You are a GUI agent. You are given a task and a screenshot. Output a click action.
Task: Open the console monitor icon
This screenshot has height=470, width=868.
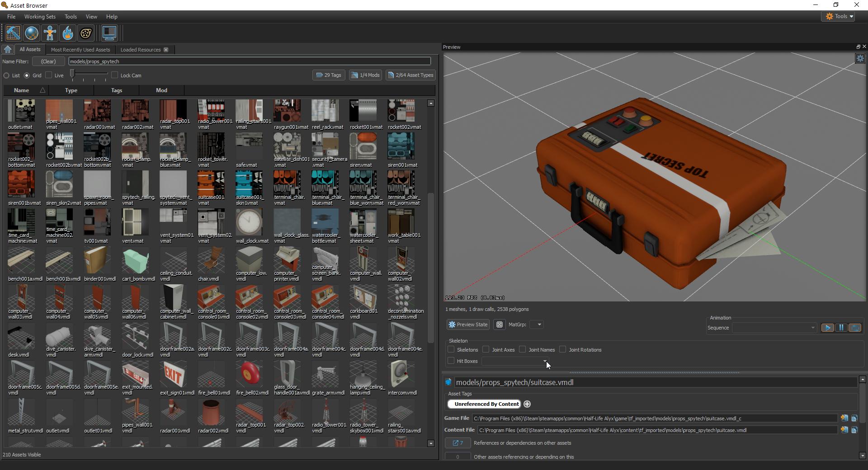coord(109,33)
